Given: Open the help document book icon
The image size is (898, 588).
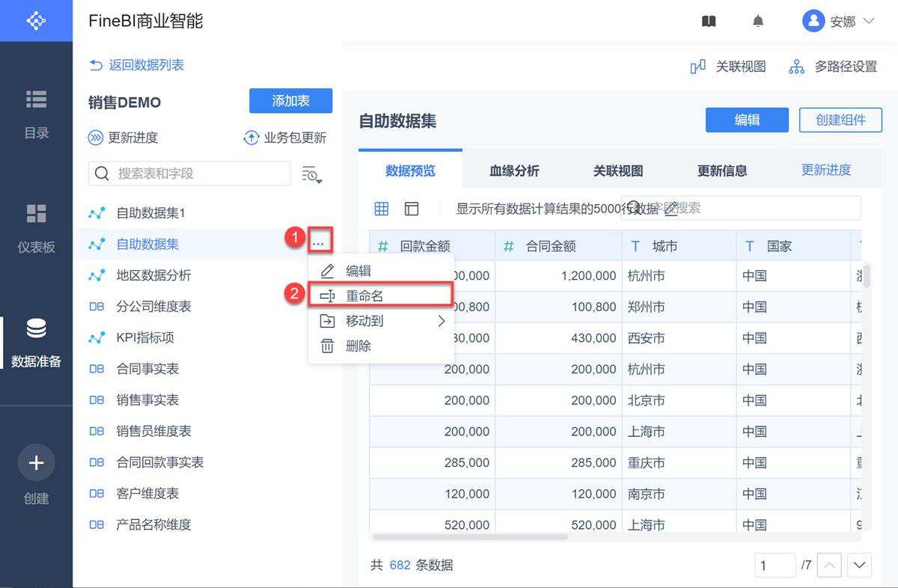Looking at the screenshot, I should pyautogui.click(x=709, y=21).
